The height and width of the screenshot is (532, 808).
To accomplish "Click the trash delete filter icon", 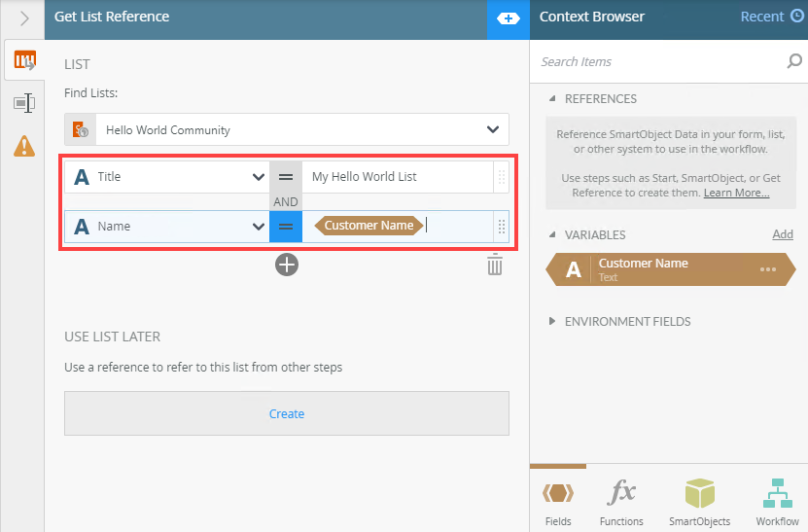I will tap(495, 265).
